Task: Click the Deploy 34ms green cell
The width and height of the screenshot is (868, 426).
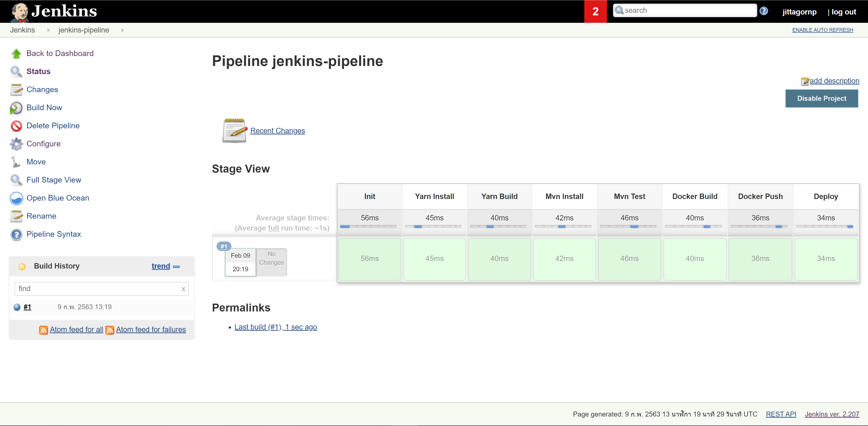Action: (826, 259)
